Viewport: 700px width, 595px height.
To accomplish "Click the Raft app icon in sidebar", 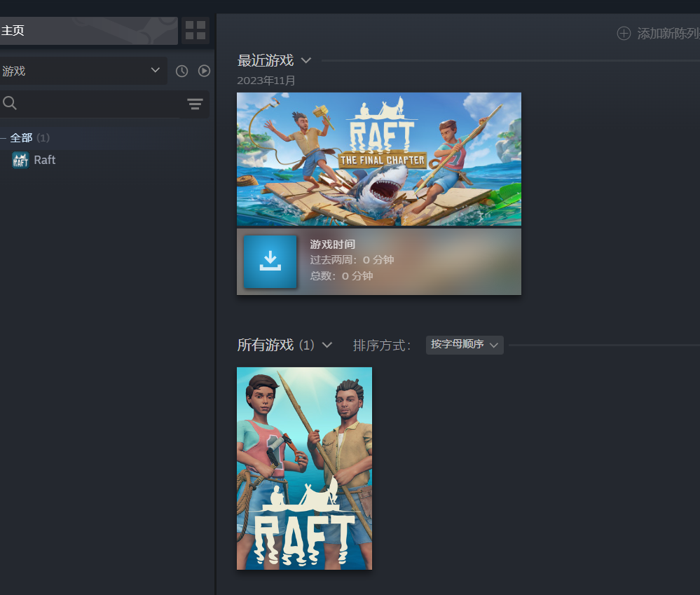I will point(20,160).
